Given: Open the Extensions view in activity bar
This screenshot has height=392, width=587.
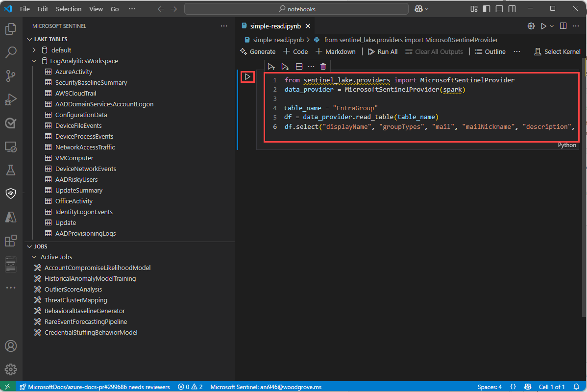Looking at the screenshot, I should pos(11,241).
